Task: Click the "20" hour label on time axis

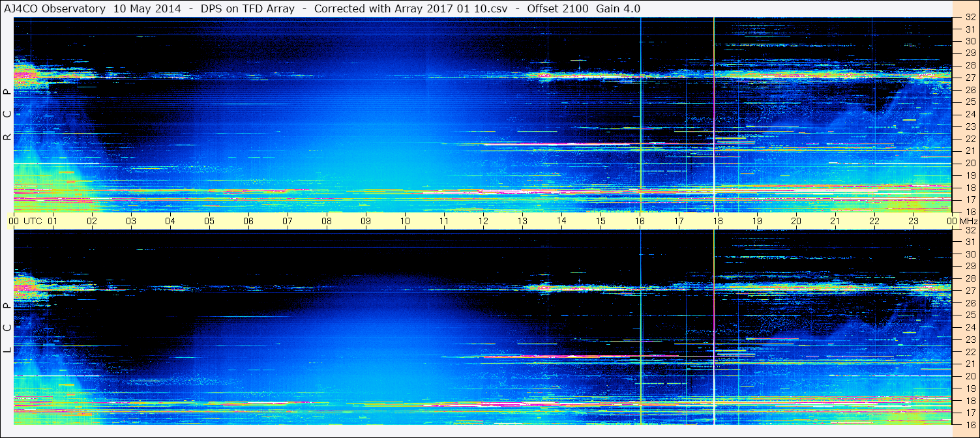Action: coord(796,221)
